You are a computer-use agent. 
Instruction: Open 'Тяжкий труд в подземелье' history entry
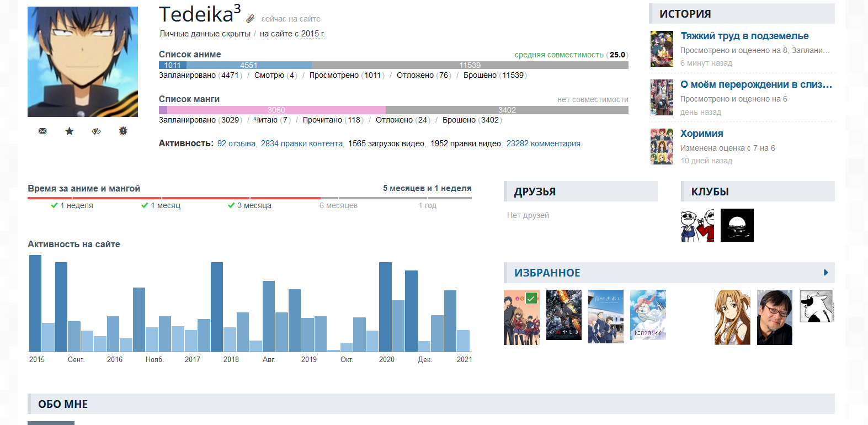pos(744,36)
